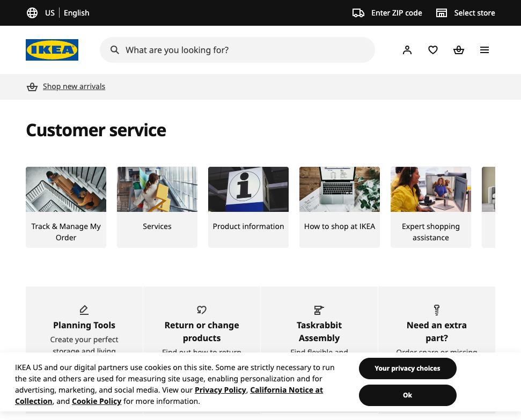Select English language link
This screenshot has width=521, height=420.
[76, 13]
